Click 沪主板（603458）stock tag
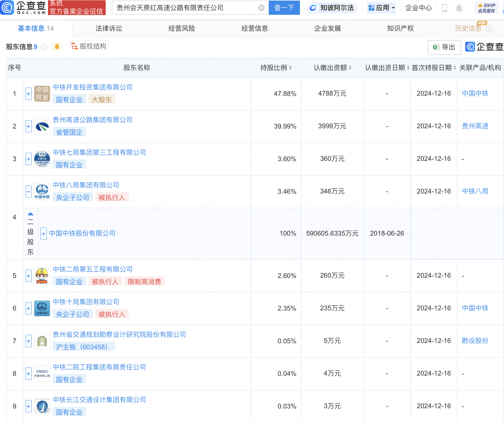This screenshot has width=504, height=421. click(84, 347)
